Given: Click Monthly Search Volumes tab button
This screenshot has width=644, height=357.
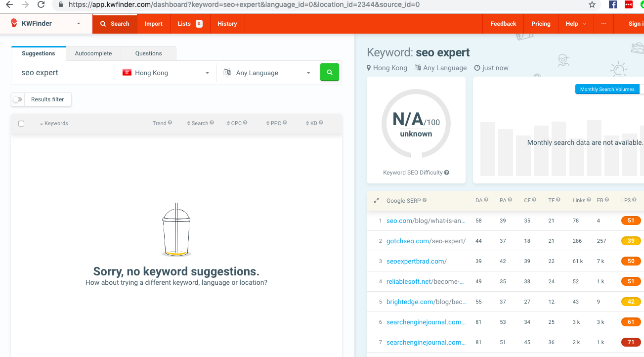Looking at the screenshot, I should pyautogui.click(x=607, y=89).
